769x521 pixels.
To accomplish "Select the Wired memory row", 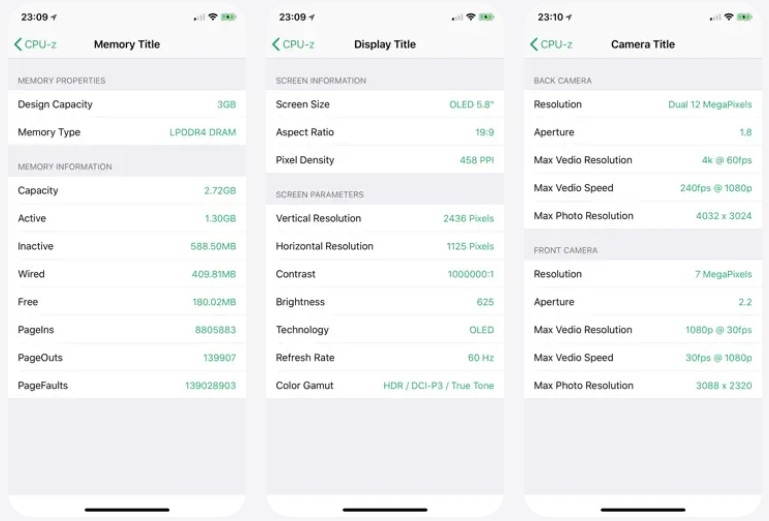I will tap(127, 274).
